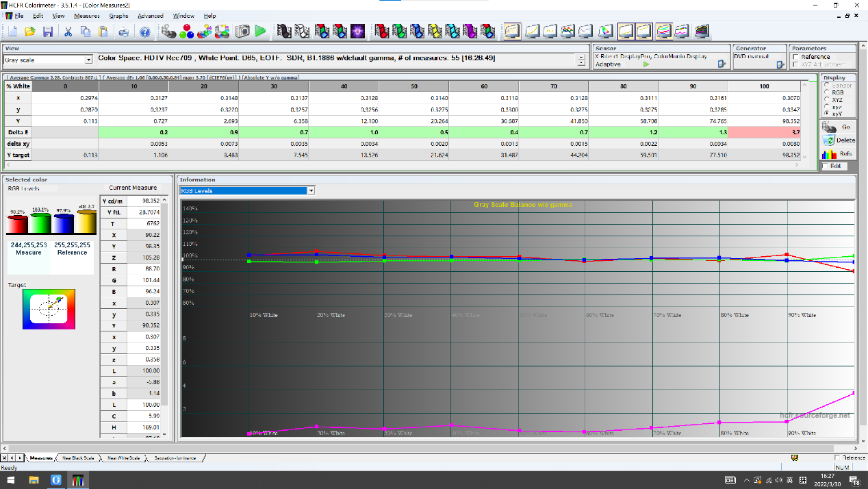Click the blue Help question mark icon
The image size is (868, 489).
pyautogui.click(x=144, y=32)
